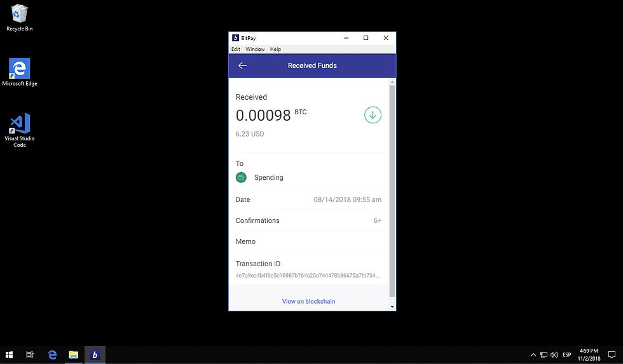Open Recycle Bin on the desktop
Image resolution: width=623 pixels, height=364 pixels.
(x=19, y=18)
